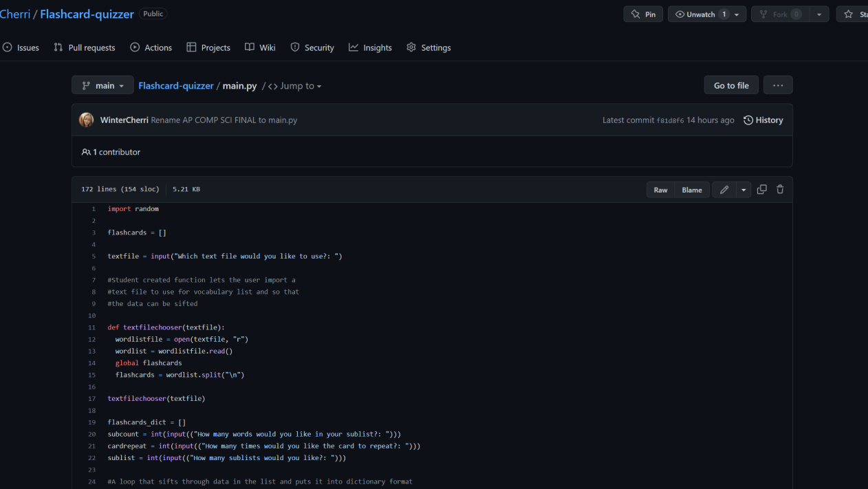Click the 'subcount = int(input' code line

tap(254, 435)
